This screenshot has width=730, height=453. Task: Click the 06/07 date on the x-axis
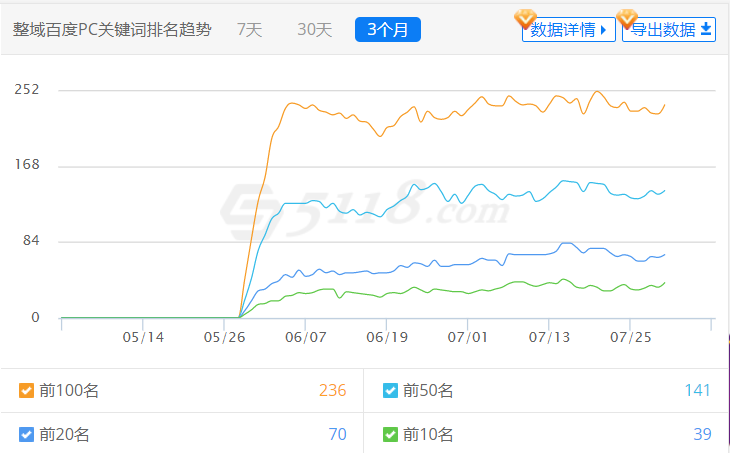click(306, 338)
